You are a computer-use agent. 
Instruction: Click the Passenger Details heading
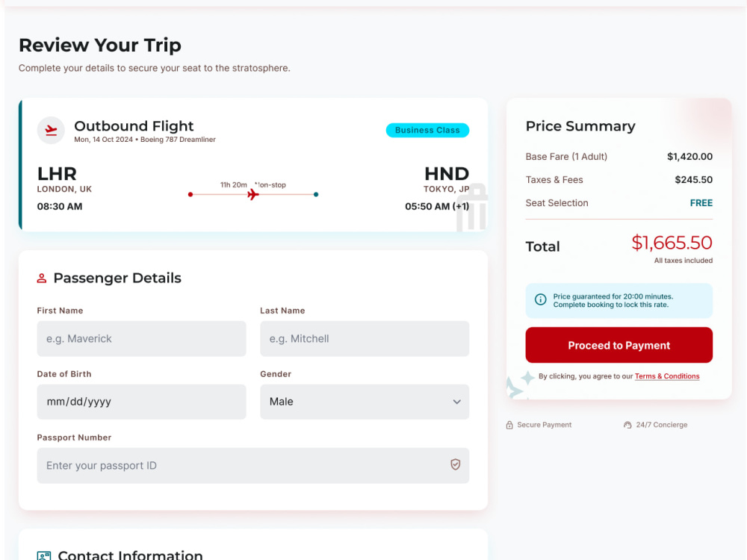pyautogui.click(x=117, y=278)
